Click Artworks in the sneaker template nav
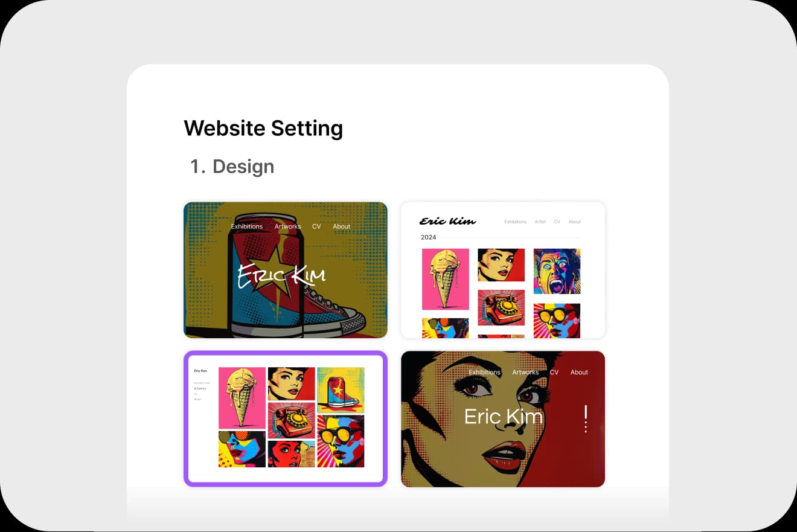Image resolution: width=797 pixels, height=532 pixels. [x=287, y=226]
